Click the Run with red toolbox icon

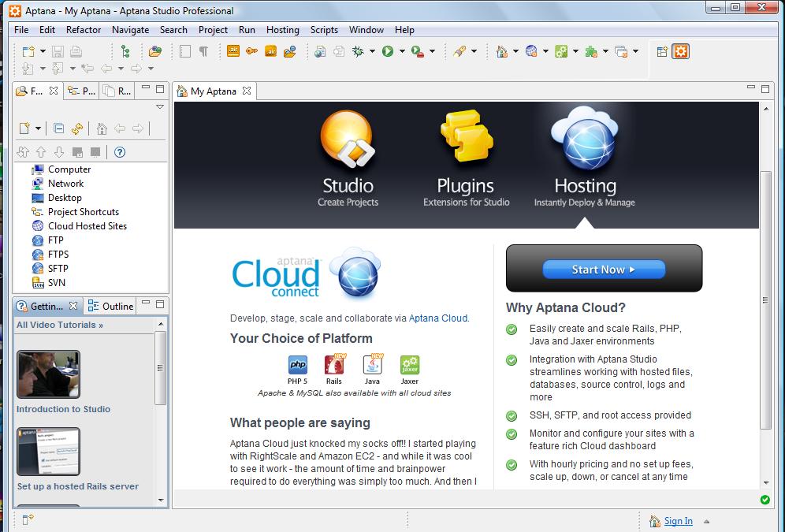point(418,51)
